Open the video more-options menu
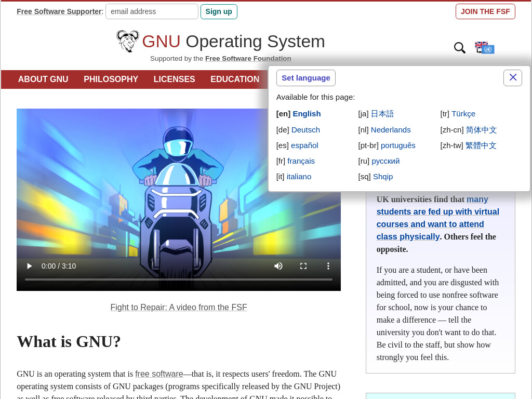Image resolution: width=532 pixels, height=399 pixels. click(x=328, y=266)
